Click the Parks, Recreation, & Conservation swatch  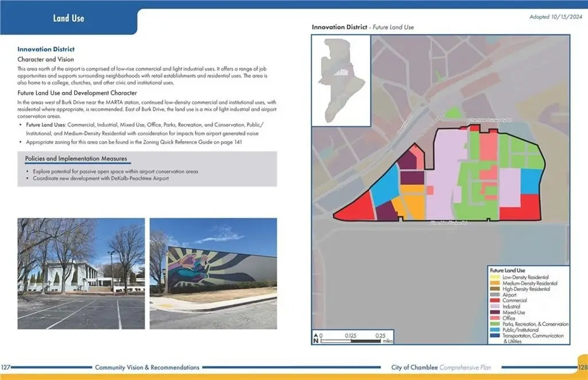tap(492, 324)
